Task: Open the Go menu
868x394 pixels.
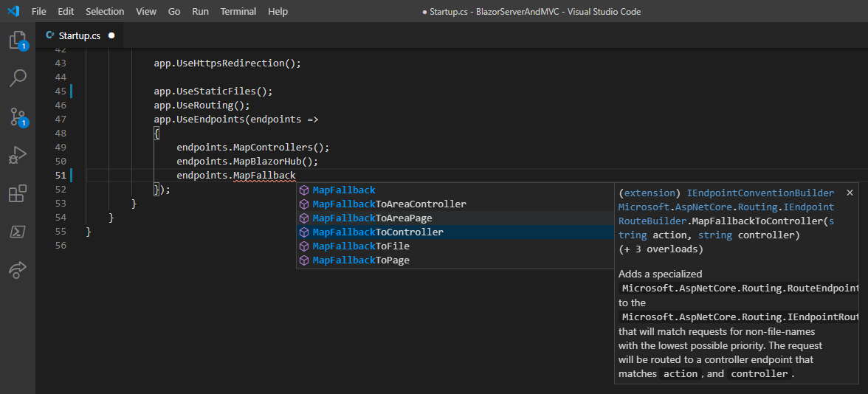Action: pyautogui.click(x=174, y=11)
